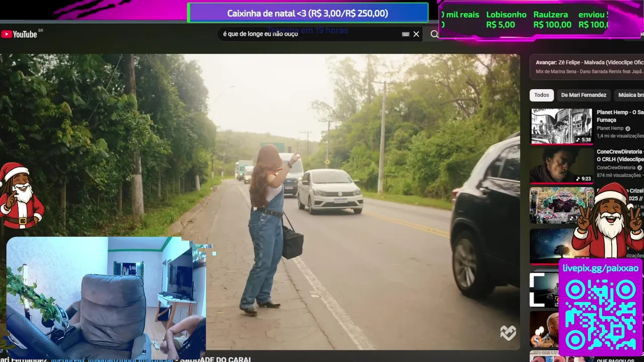Click the livepix.gg/paixxao link label
Image resolution: width=644 pixels, height=362 pixels.
pos(600,268)
